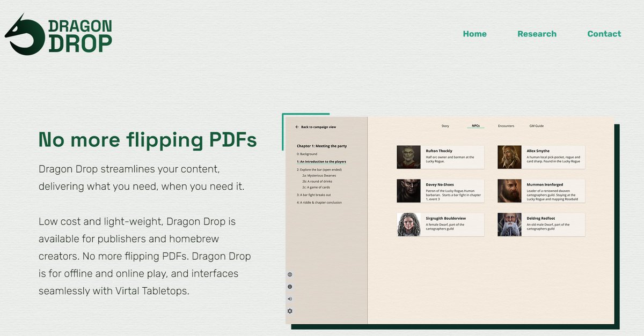Switch to the GM Guide tab

click(537, 126)
